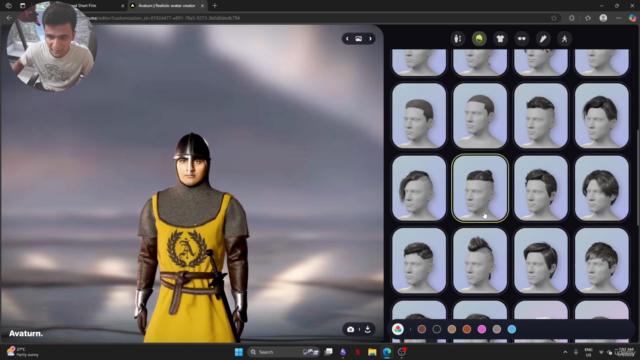This screenshot has height=360, width=640.
Task: Close the Avaturn browser tab
Action: click(x=202, y=6)
